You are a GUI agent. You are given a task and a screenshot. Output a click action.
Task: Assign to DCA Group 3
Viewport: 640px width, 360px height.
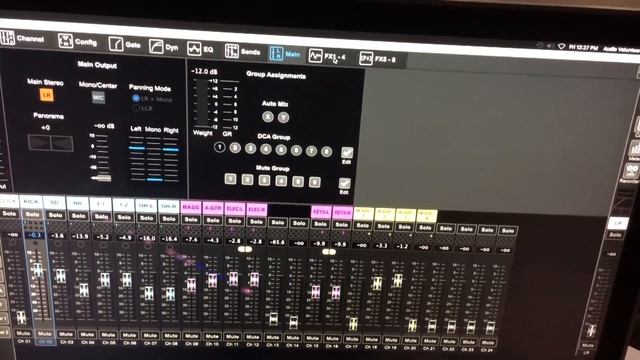click(250, 149)
